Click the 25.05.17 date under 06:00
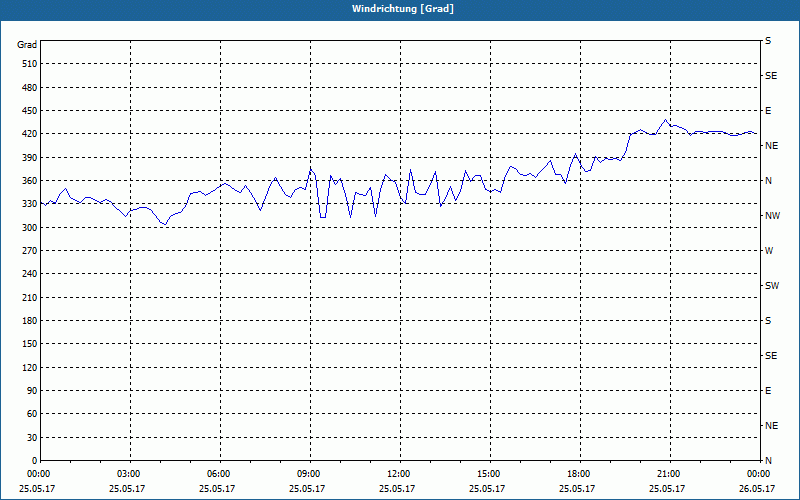800x500 pixels. 217,488
